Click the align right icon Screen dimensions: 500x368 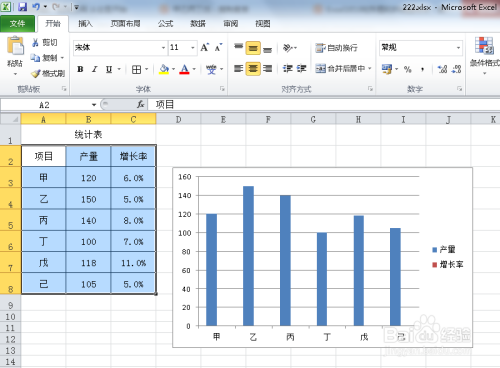pos(267,69)
